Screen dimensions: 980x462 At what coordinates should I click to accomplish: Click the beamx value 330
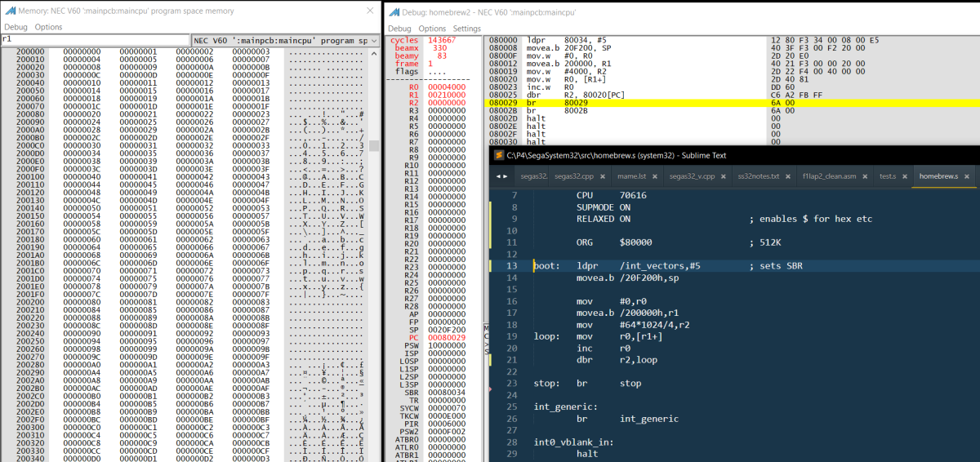pyautogui.click(x=439, y=48)
